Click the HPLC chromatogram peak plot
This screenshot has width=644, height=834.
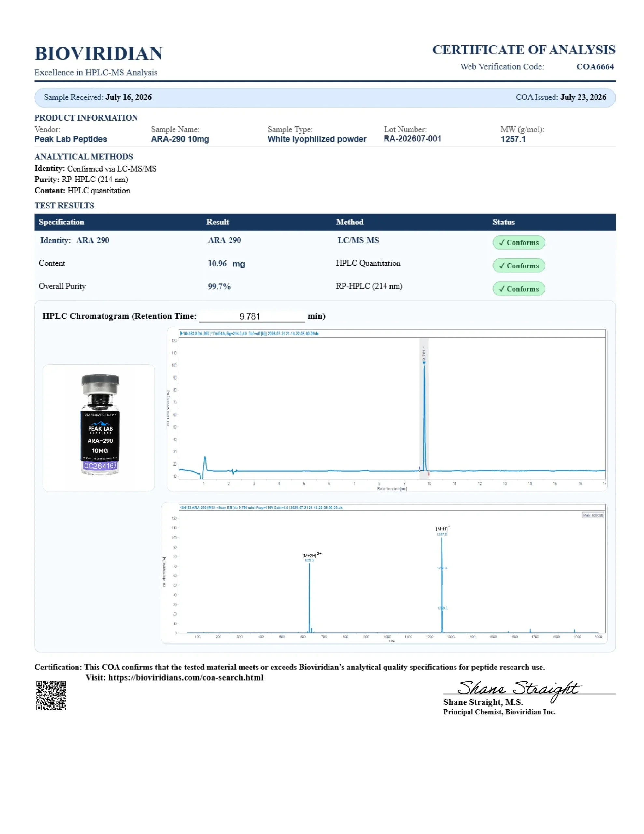pyautogui.click(x=387, y=410)
